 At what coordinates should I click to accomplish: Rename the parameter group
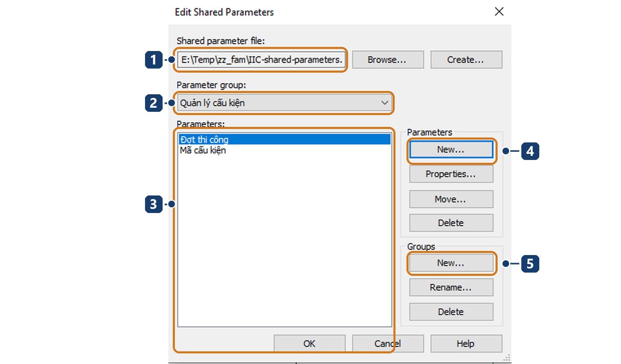451,287
